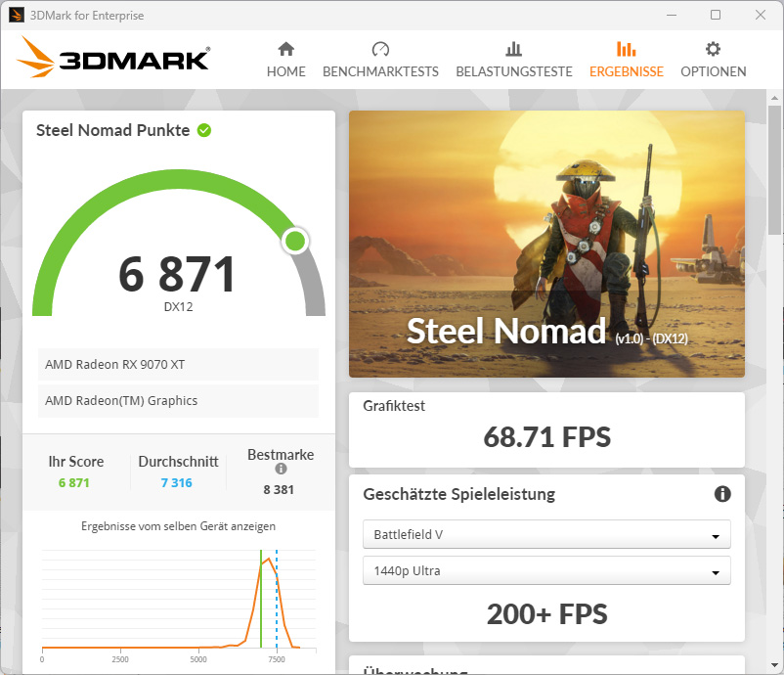Click the Home house icon
Image resolution: width=784 pixels, height=675 pixels.
click(x=286, y=49)
